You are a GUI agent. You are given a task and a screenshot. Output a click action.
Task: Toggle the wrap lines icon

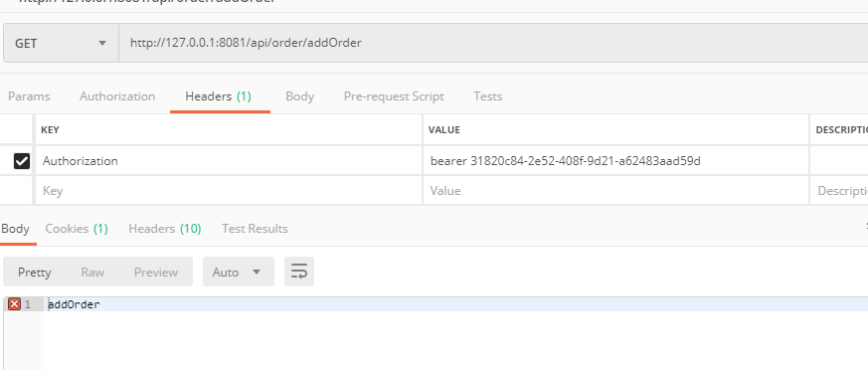(299, 272)
